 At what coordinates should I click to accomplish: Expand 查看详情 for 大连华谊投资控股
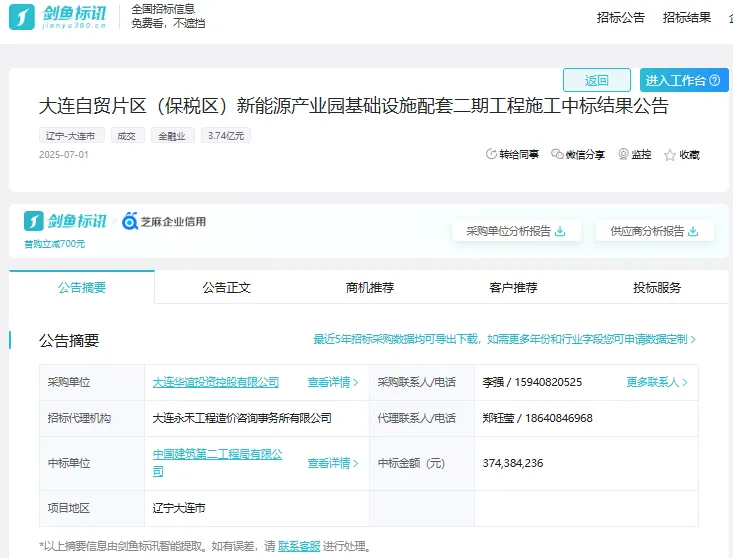(332, 382)
